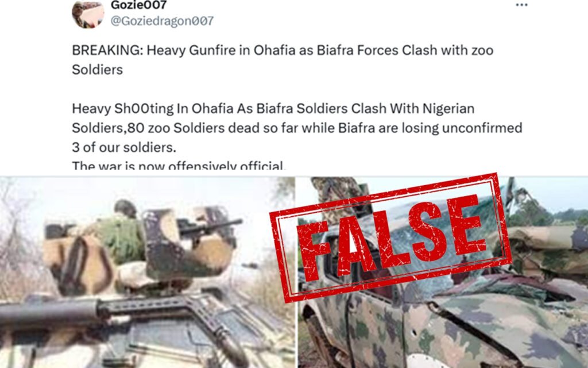
Task: Click the word BREAKING in the headline
Action: (x=107, y=50)
